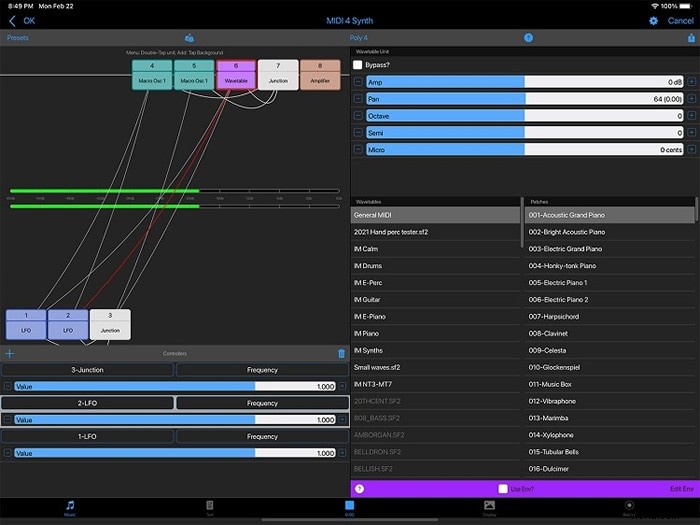Select IM Guitar wavetable
This screenshot has width=700, height=525.
(436, 300)
